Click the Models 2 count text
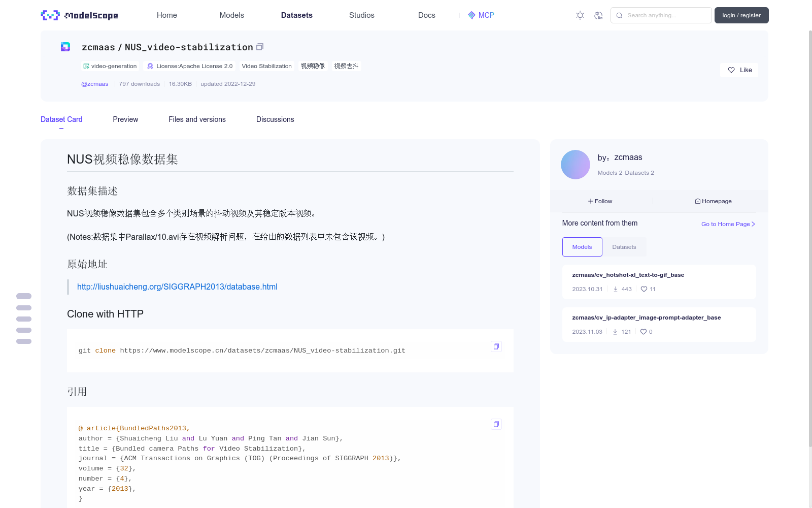Screen dimensions: 812x508 coord(610,173)
